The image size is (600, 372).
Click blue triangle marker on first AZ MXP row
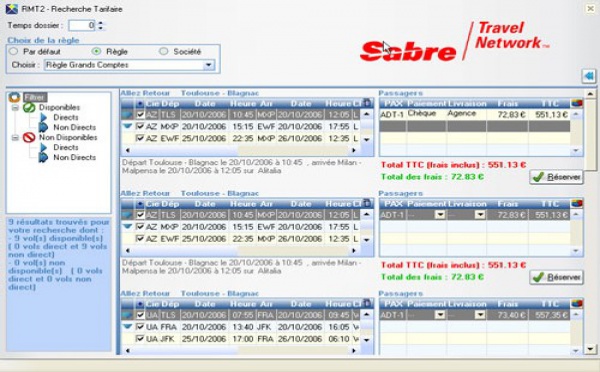[127, 126]
